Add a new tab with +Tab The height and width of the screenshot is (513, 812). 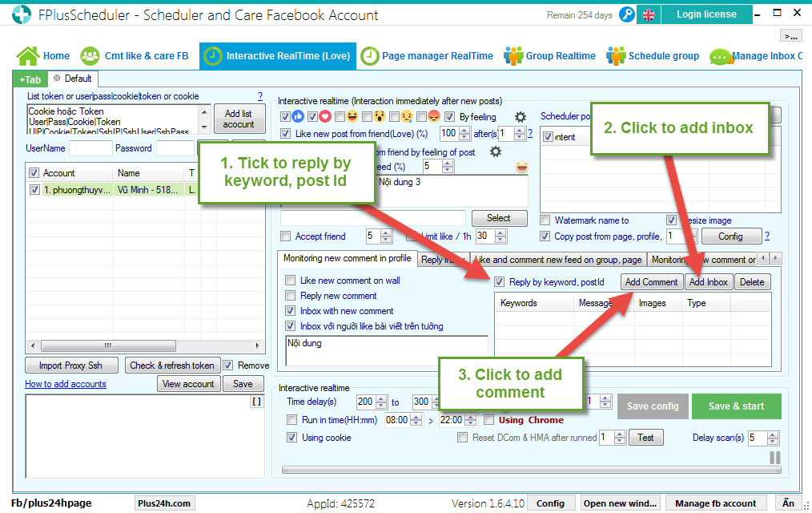[x=30, y=80]
